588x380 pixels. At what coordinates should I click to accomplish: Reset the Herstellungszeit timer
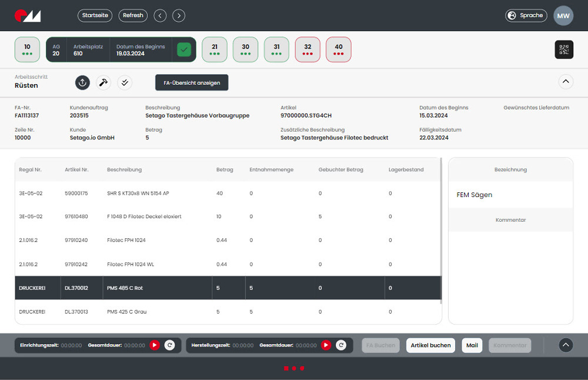pyautogui.click(x=341, y=345)
